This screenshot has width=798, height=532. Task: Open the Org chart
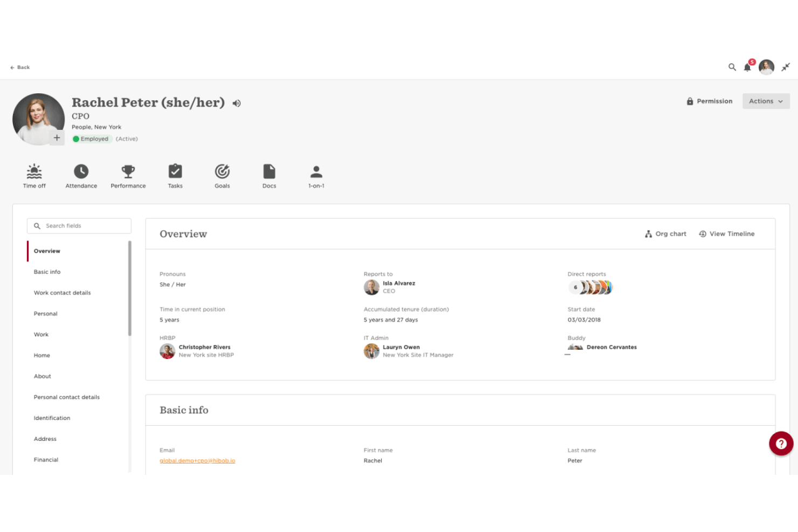(665, 233)
